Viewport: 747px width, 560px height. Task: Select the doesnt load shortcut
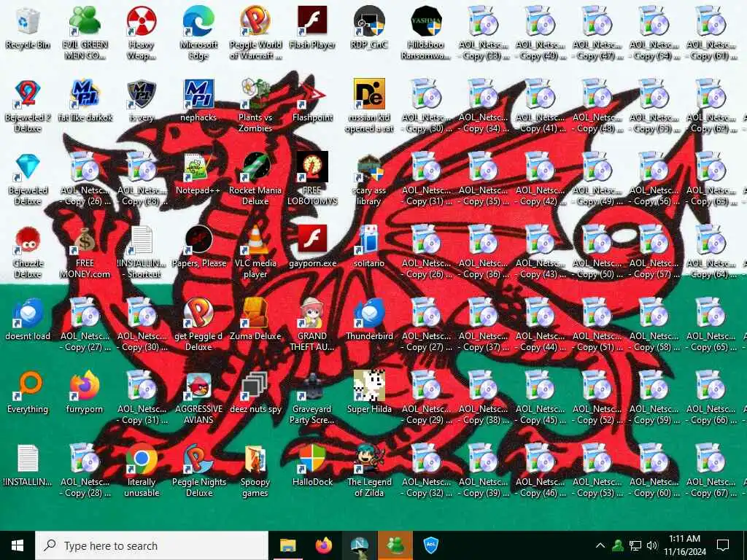28,314
